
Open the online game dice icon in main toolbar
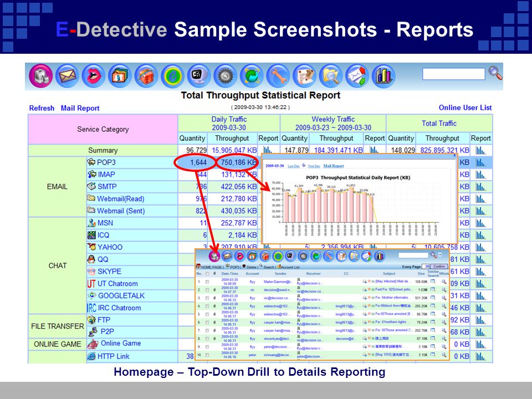point(146,76)
